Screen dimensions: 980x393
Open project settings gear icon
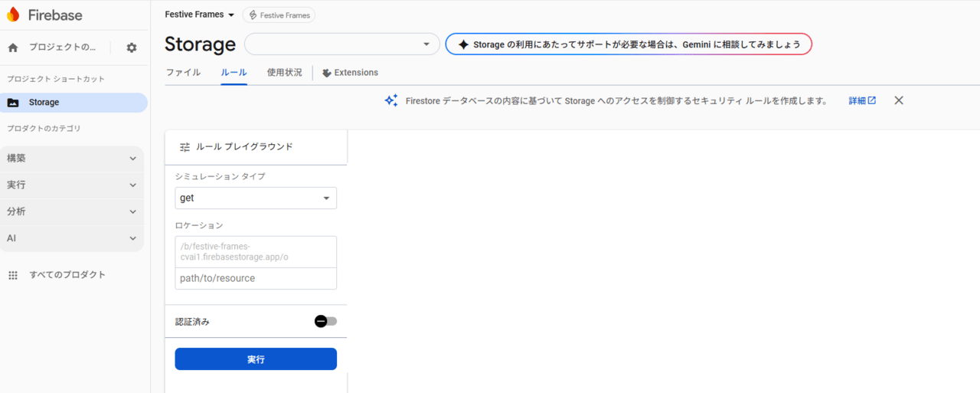tap(132, 47)
